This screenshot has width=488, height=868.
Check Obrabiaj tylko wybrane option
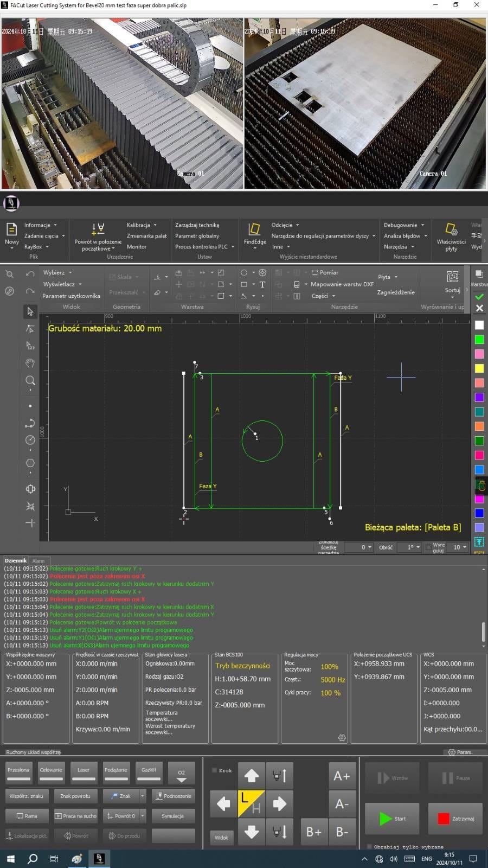point(369,846)
